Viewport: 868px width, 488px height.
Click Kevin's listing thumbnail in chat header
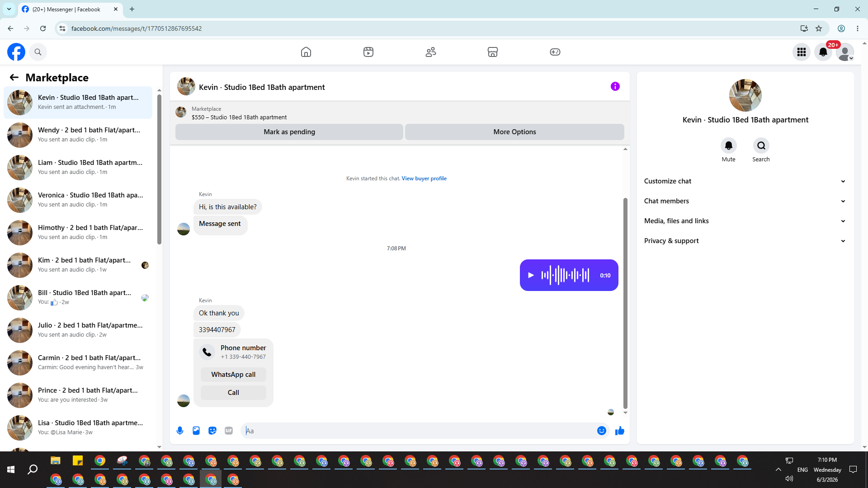pyautogui.click(x=181, y=112)
